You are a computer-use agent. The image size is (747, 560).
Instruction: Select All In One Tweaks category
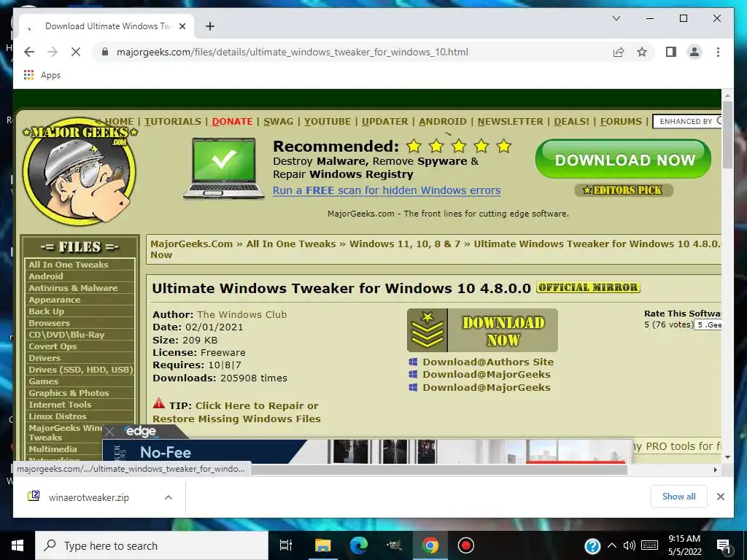coord(68,265)
